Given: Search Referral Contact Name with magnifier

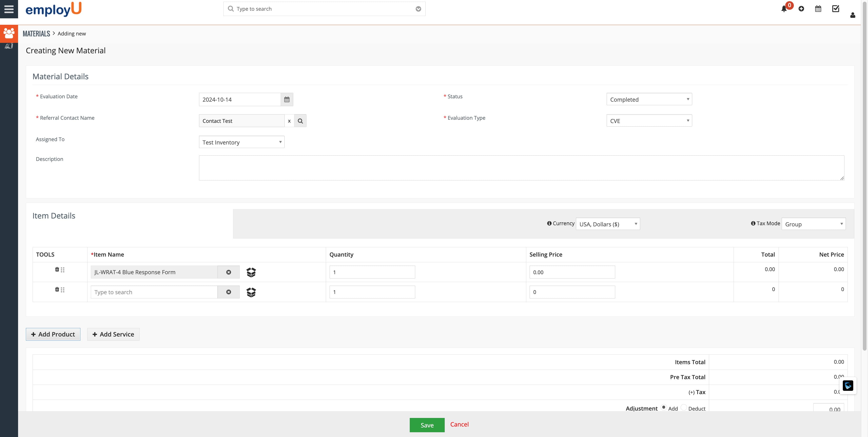Looking at the screenshot, I should click(300, 121).
